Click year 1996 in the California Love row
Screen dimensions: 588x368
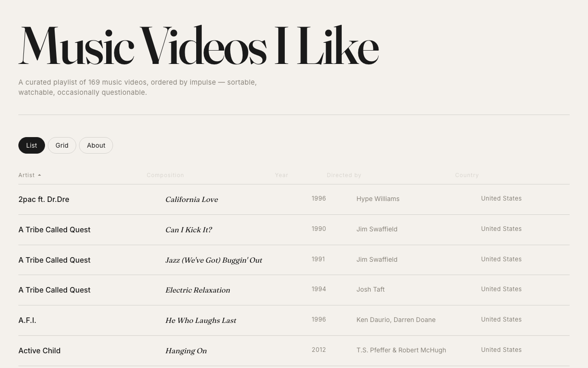[x=319, y=198]
